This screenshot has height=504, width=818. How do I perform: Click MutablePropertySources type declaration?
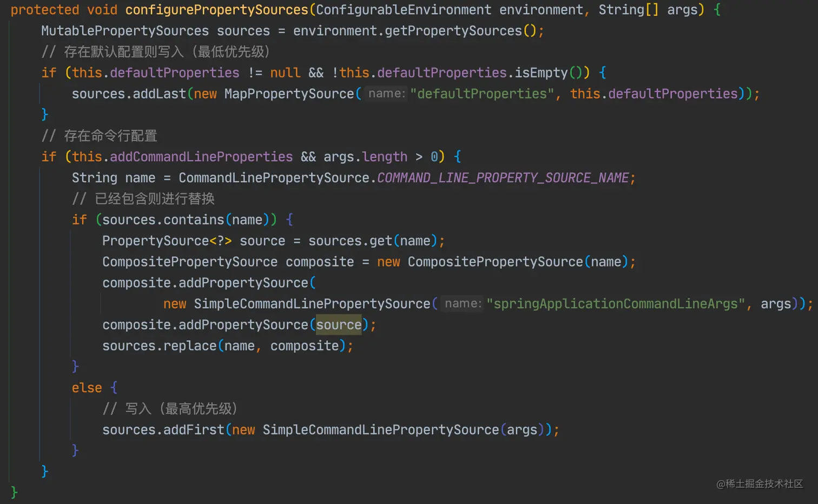tap(125, 31)
